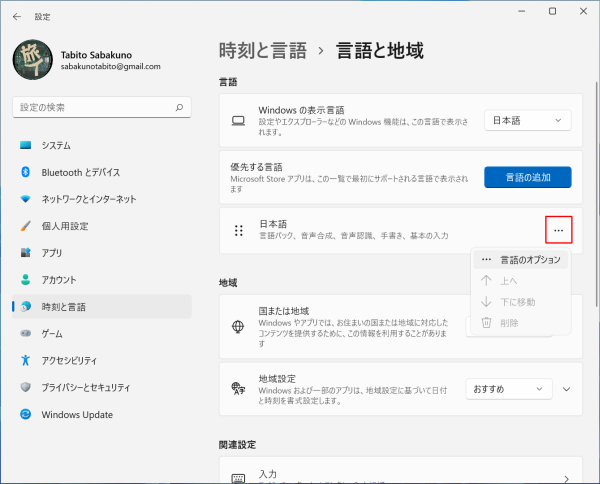Click the trash can icon next to 削除
This screenshot has width=600, height=484.
point(486,323)
